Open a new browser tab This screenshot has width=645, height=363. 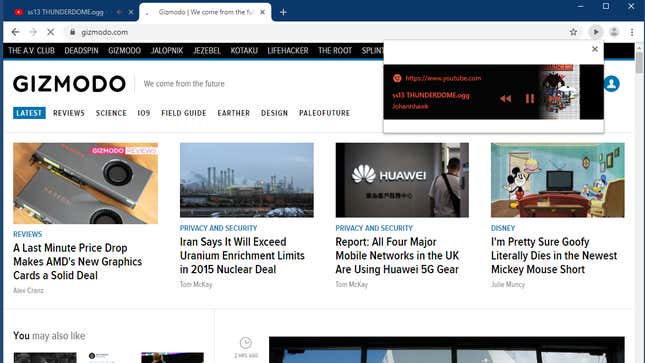283,12
